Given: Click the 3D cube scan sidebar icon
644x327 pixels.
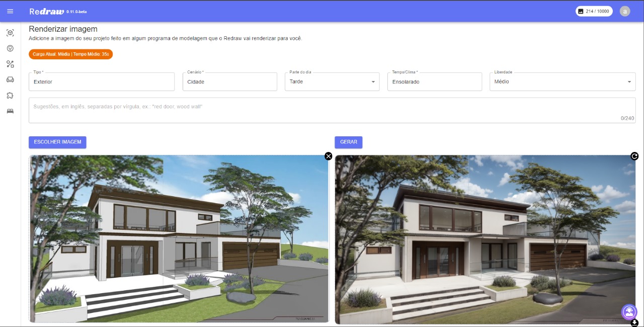Looking at the screenshot, I should pos(10,33).
